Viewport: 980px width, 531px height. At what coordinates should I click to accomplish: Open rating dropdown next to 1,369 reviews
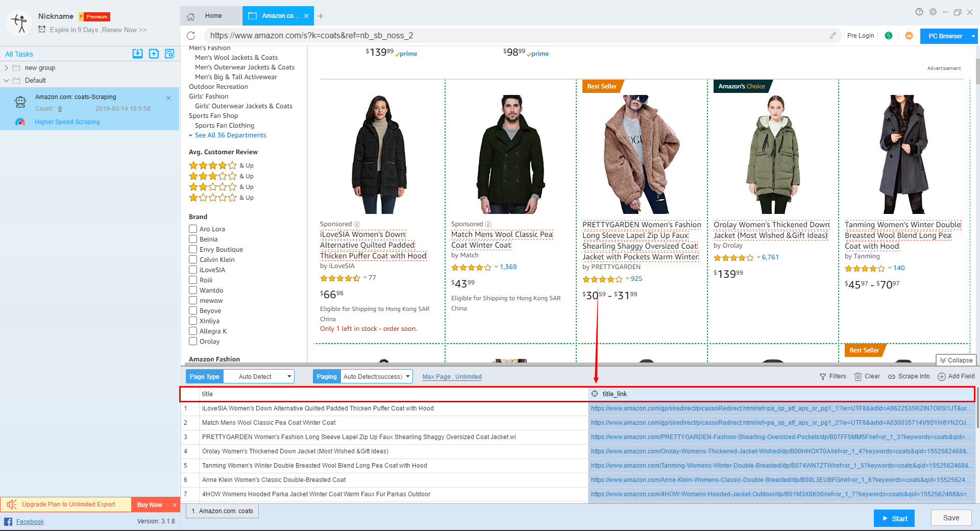[x=496, y=267]
